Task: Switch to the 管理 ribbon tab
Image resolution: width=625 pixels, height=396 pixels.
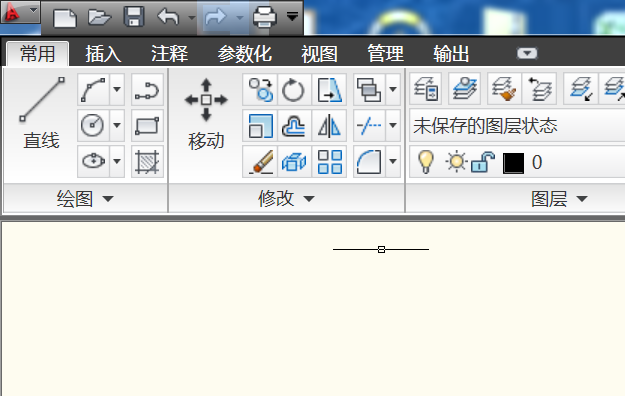Action: [385, 53]
